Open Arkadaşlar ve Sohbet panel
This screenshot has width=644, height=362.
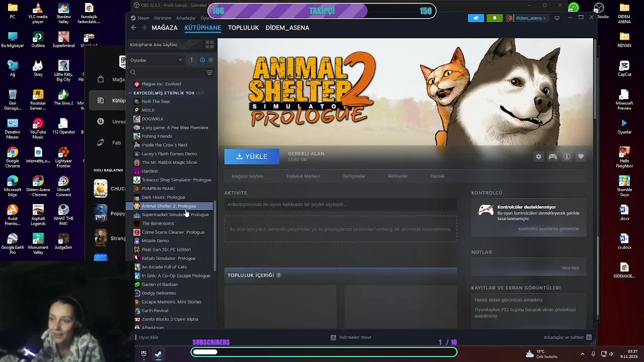tap(568, 337)
